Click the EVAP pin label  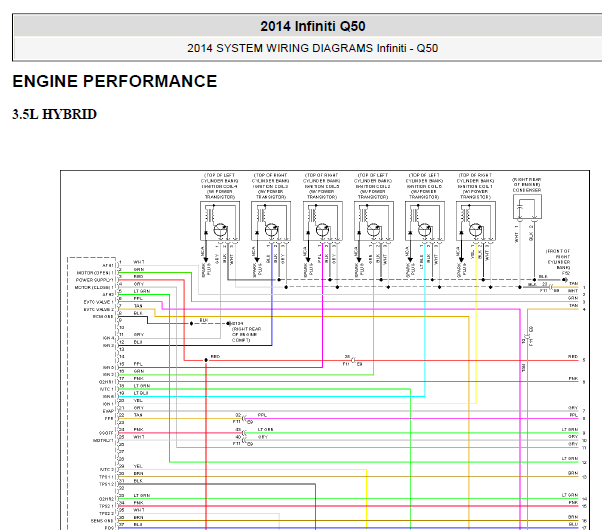pyautogui.click(x=108, y=409)
